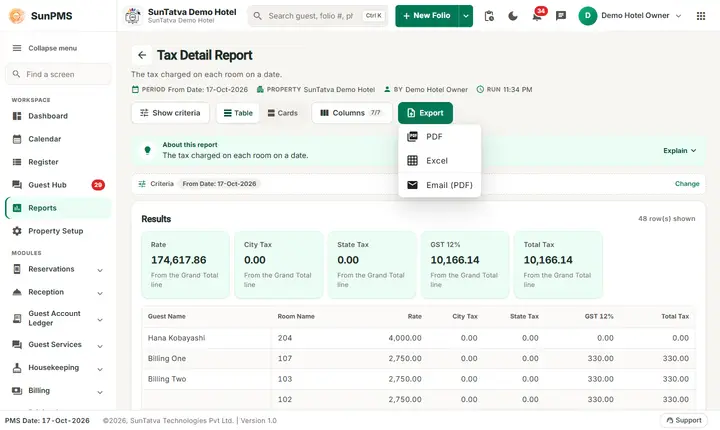Open the New Folio dropdown arrow
This screenshot has height=430, width=720.
(466, 16)
